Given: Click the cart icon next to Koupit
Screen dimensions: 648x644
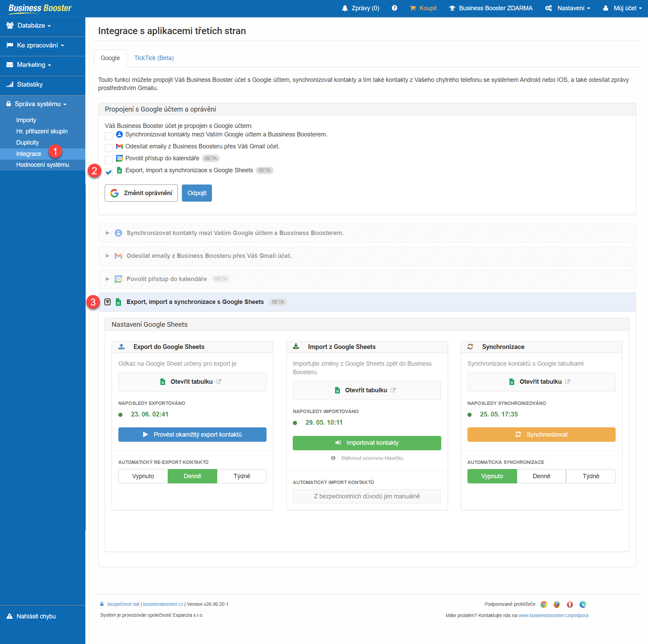Looking at the screenshot, I should point(413,8).
